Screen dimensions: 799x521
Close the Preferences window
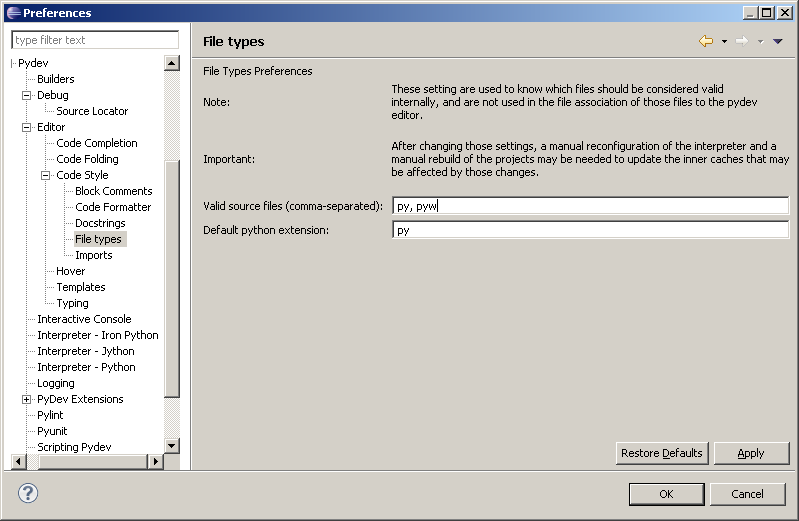tap(785, 13)
